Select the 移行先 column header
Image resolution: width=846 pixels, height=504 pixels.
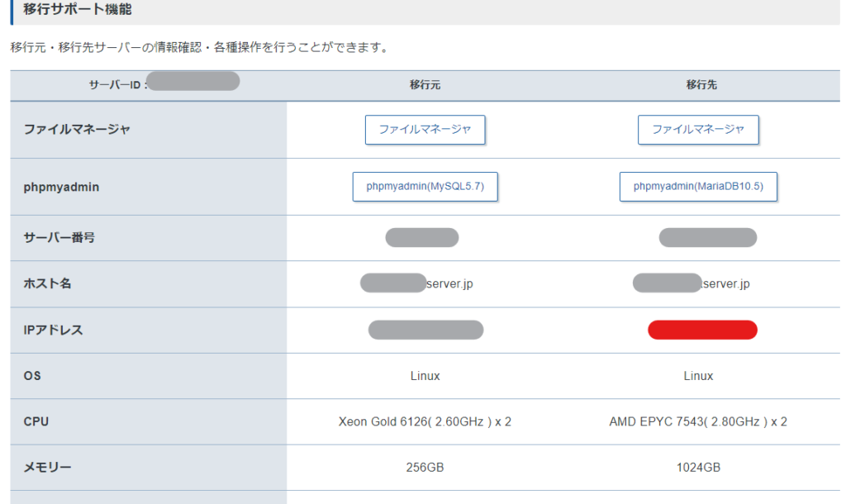(698, 85)
